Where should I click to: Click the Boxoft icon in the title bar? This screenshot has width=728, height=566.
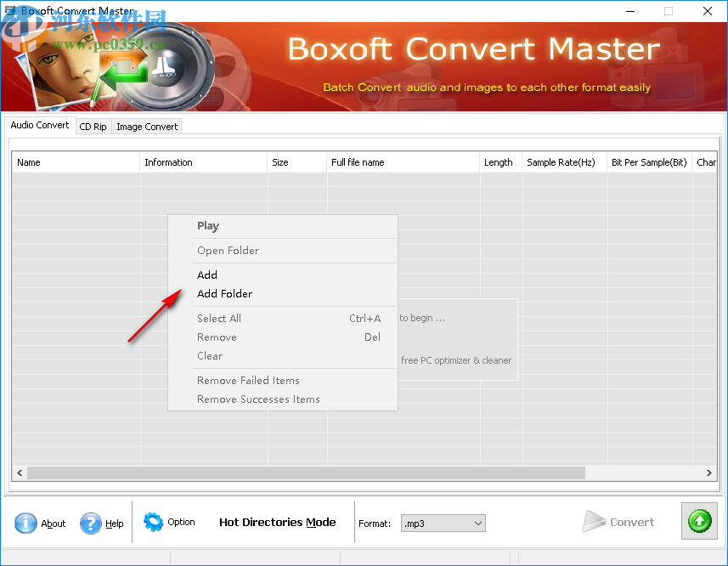click(x=9, y=11)
